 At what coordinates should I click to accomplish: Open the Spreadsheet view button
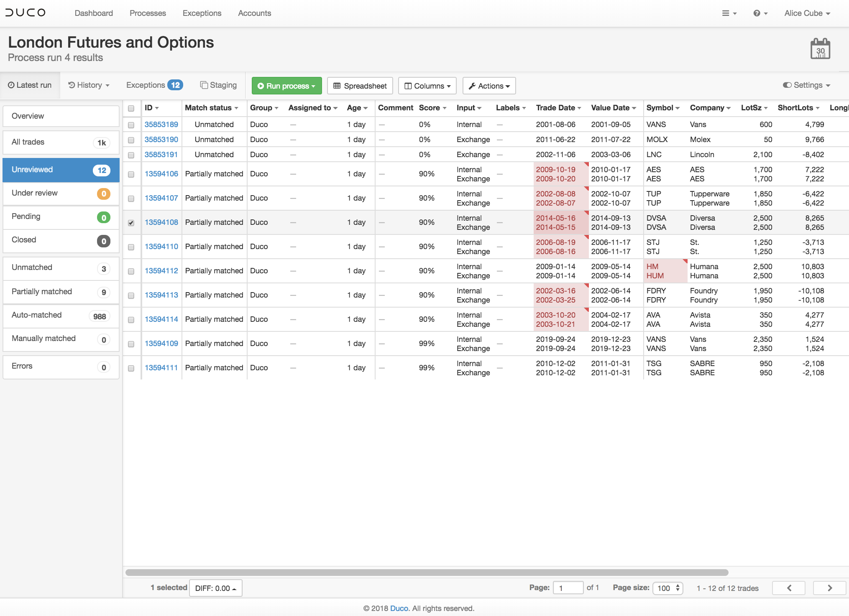360,86
